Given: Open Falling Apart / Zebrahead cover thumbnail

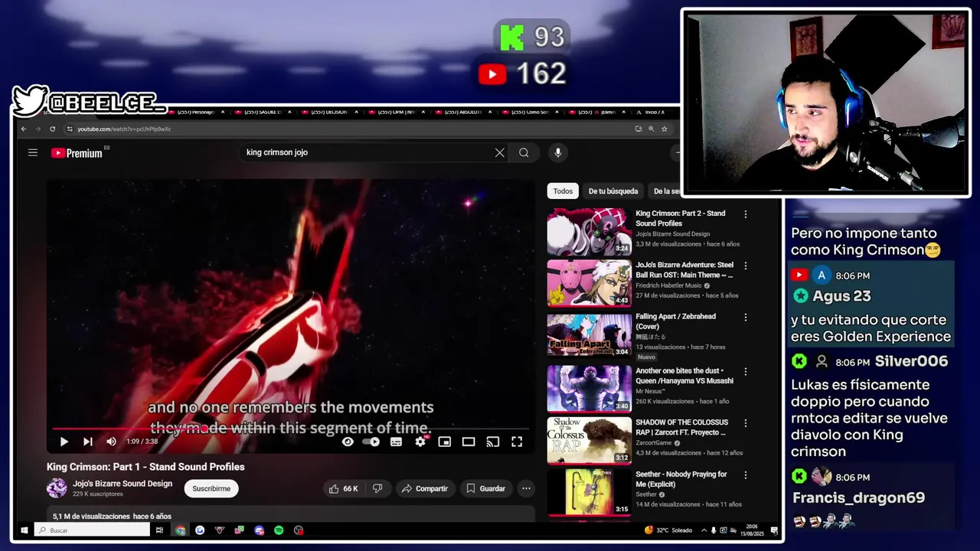Looking at the screenshot, I should [590, 334].
